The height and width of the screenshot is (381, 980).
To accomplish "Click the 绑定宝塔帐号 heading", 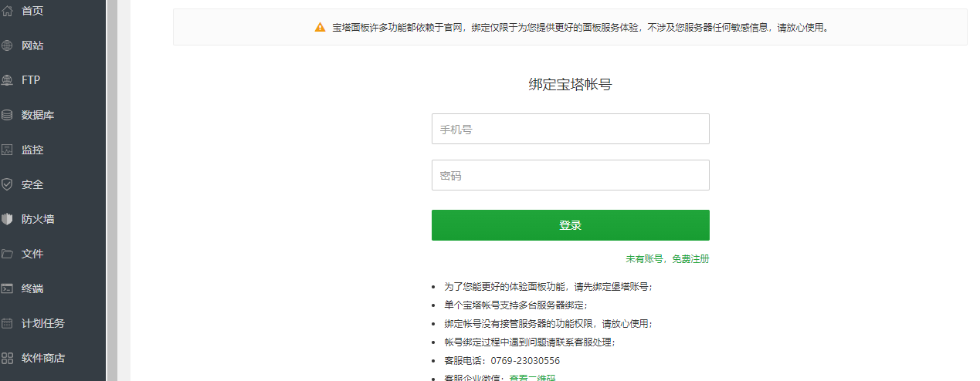I will pos(570,85).
